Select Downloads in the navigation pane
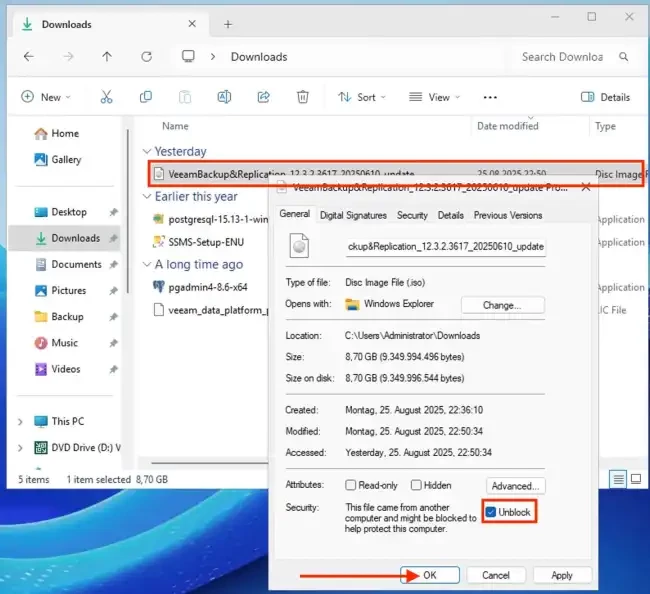Screen dimensions: 650x594 pyautogui.click(x=64, y=238)
